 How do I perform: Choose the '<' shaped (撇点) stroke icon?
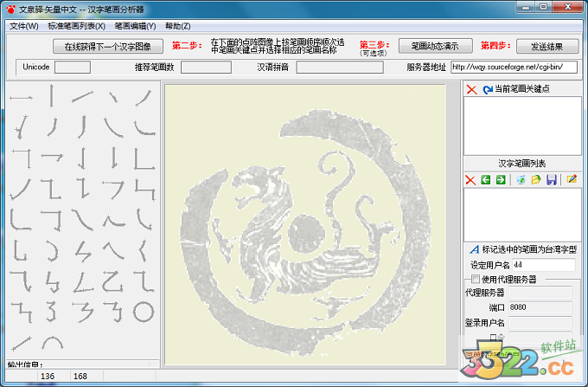[143, 251]
